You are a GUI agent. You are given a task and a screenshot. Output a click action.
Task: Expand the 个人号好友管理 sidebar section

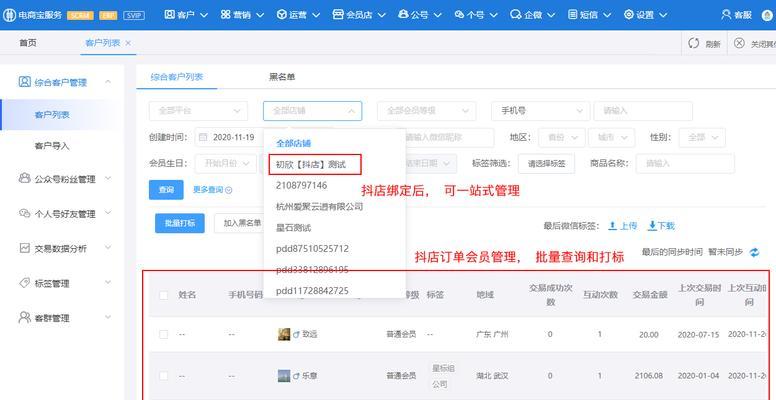108,213
